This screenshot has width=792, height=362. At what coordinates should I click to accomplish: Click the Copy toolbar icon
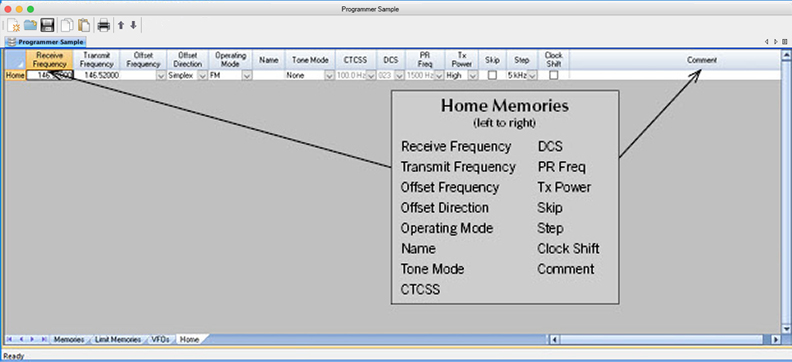click(66, 25)
